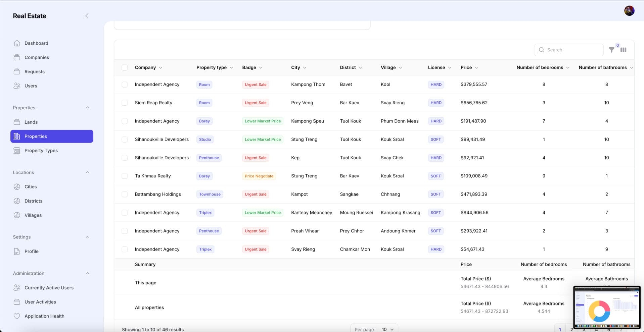Check the Studio property row checkbox
Image resolution: width=644 pixels, height=332 pixels.
click(x=125, y=139)
